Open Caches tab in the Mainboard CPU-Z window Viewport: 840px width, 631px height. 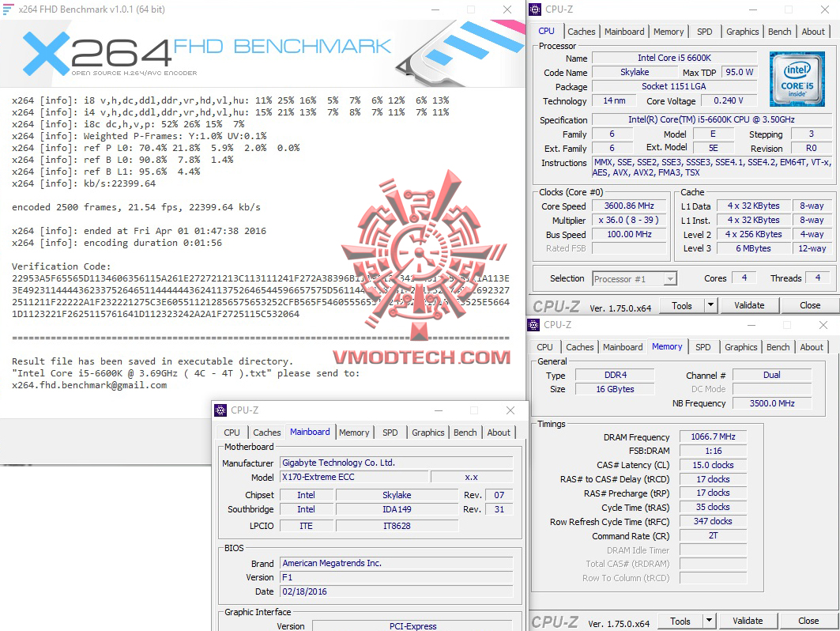pos(267,432)
